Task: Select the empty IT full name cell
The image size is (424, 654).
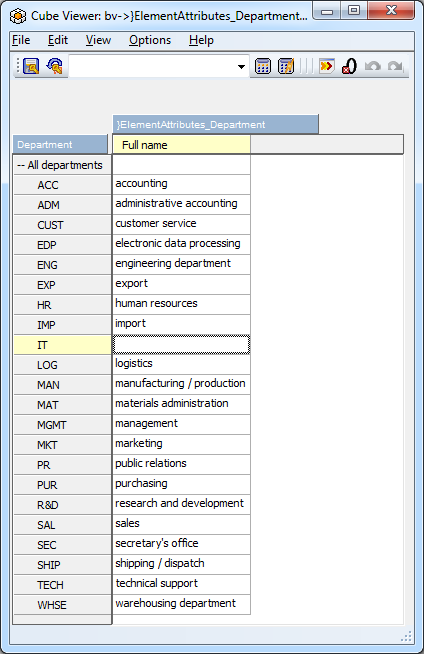Action: [x=181, y=345]
